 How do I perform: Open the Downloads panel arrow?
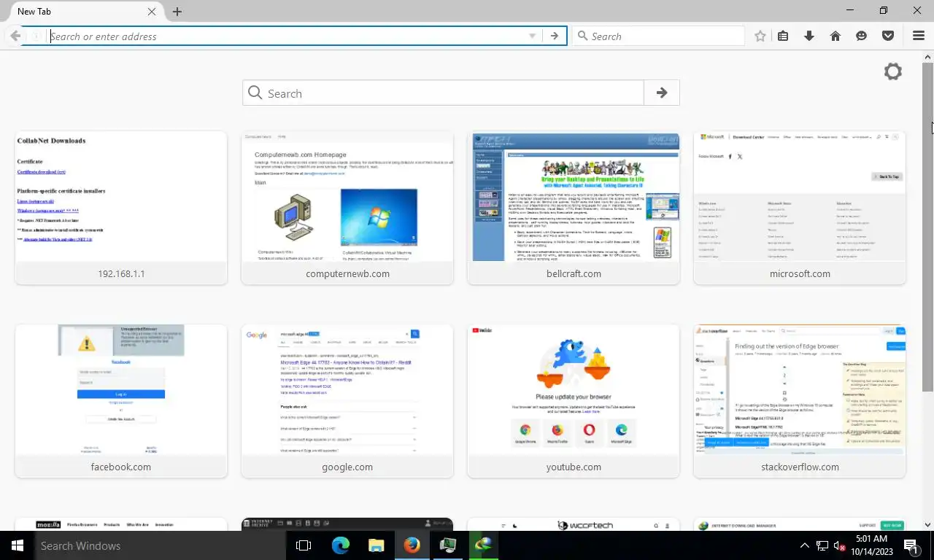click(808, 36)
